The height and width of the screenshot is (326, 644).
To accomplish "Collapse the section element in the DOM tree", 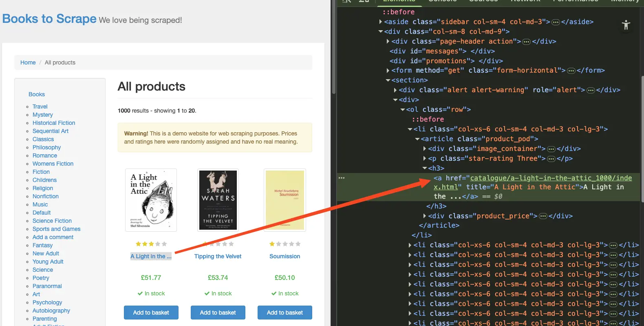I will 388,80.
